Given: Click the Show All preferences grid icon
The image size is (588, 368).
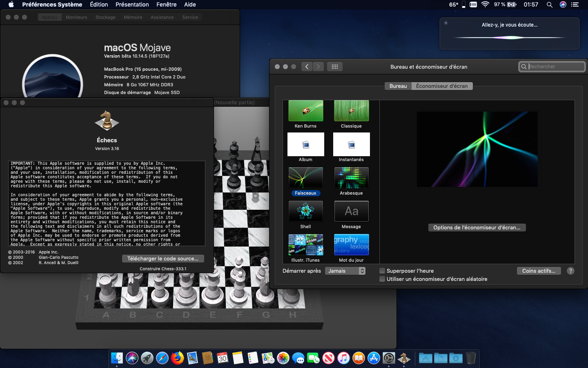Looking at the screenshot, I should (x=334, y=67).
